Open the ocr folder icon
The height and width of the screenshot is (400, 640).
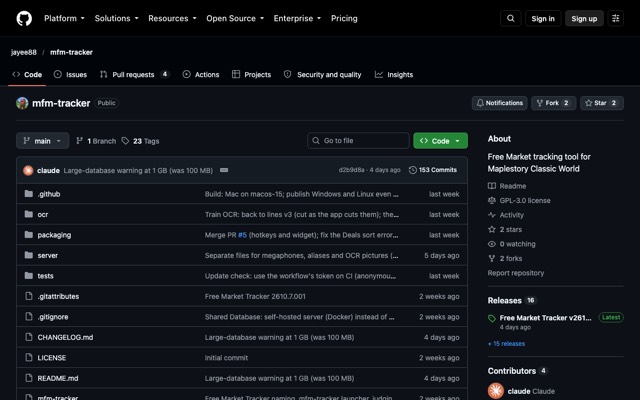(x=29, y=214)
